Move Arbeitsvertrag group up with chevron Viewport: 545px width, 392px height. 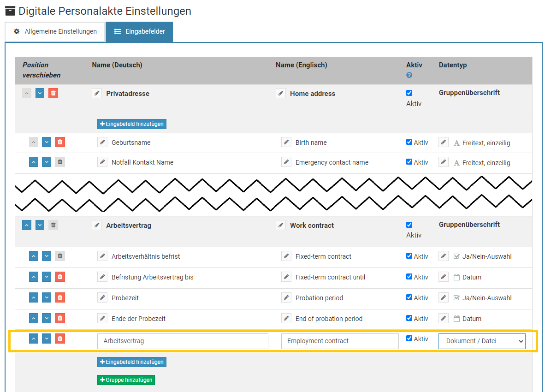point(27,225)
